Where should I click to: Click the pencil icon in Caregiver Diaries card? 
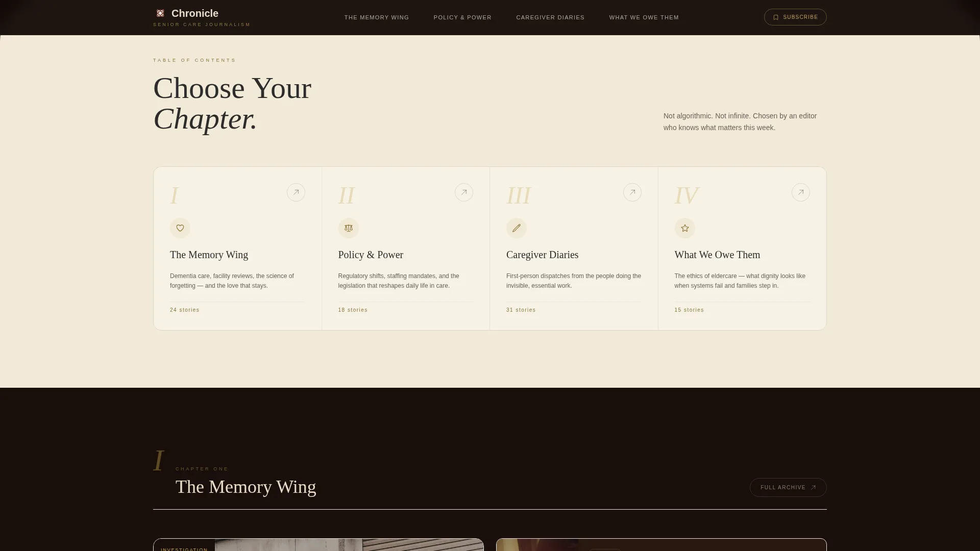(x=517, y=228)
